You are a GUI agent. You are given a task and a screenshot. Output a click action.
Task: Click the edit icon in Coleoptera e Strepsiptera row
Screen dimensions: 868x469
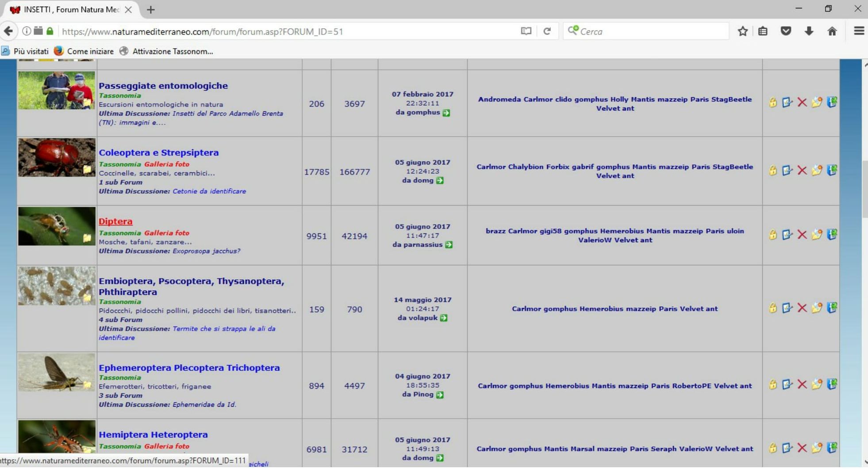[787, 170]
